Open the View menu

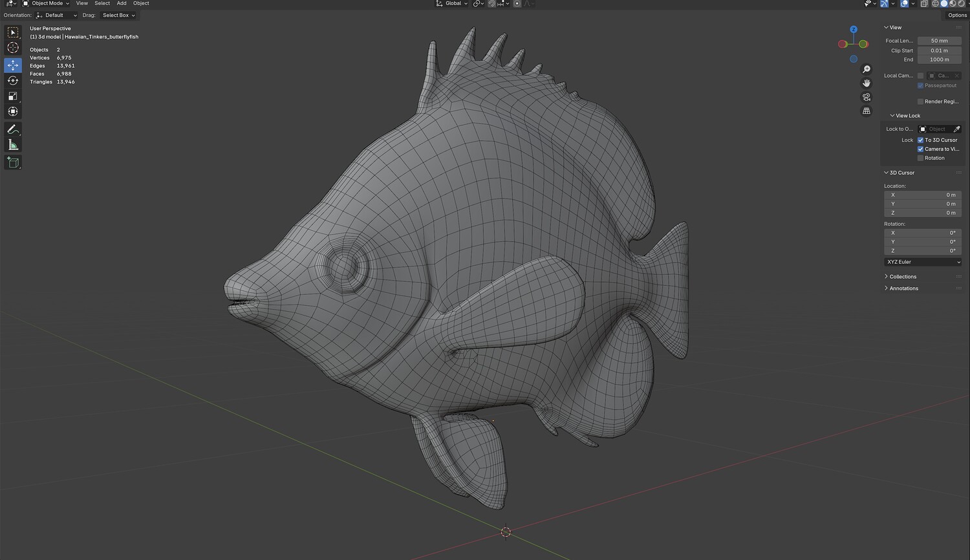click(82, 3)
